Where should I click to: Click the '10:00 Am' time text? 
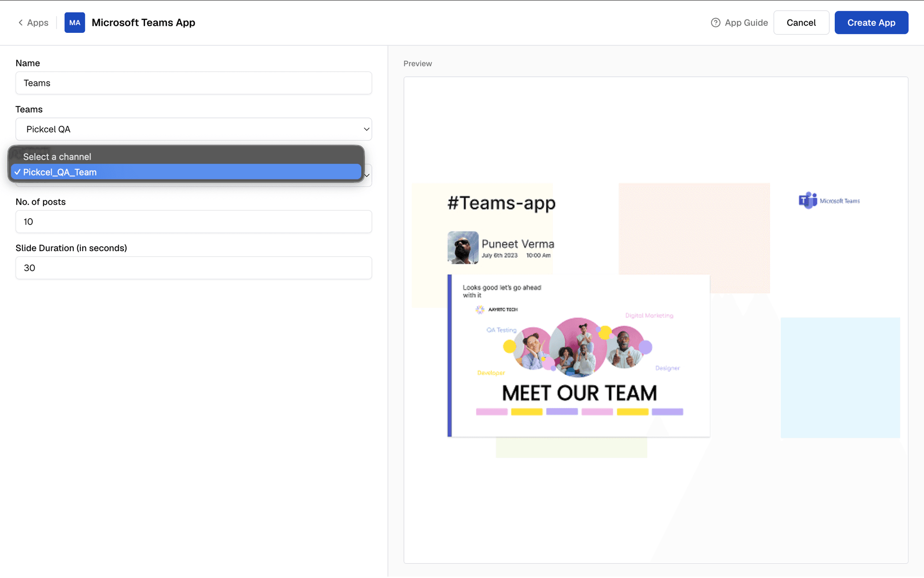[x=539, y=256]
